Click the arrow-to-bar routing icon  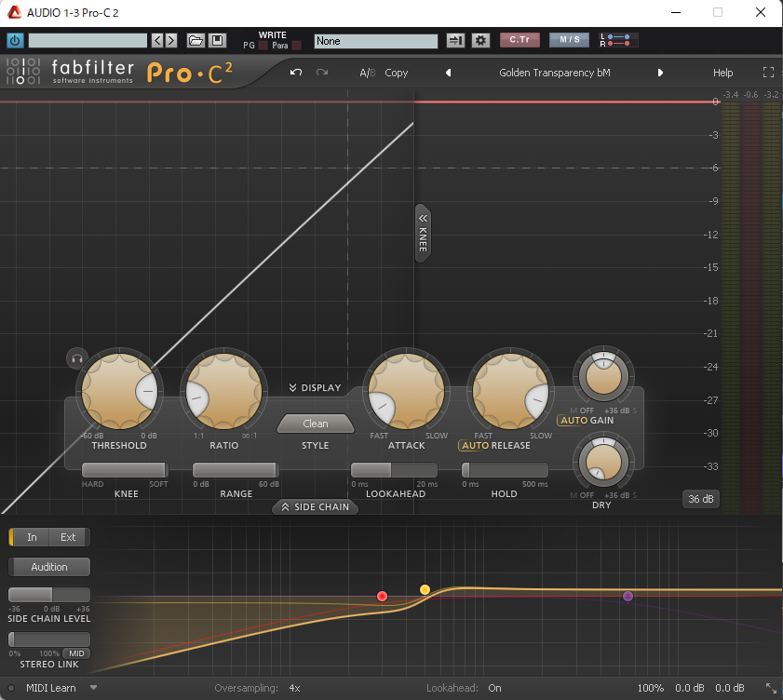pyautogui.click(x=455, y=40)
